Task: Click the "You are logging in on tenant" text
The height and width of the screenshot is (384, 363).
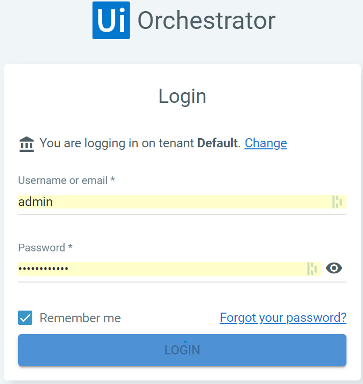Action: (117, 143)
